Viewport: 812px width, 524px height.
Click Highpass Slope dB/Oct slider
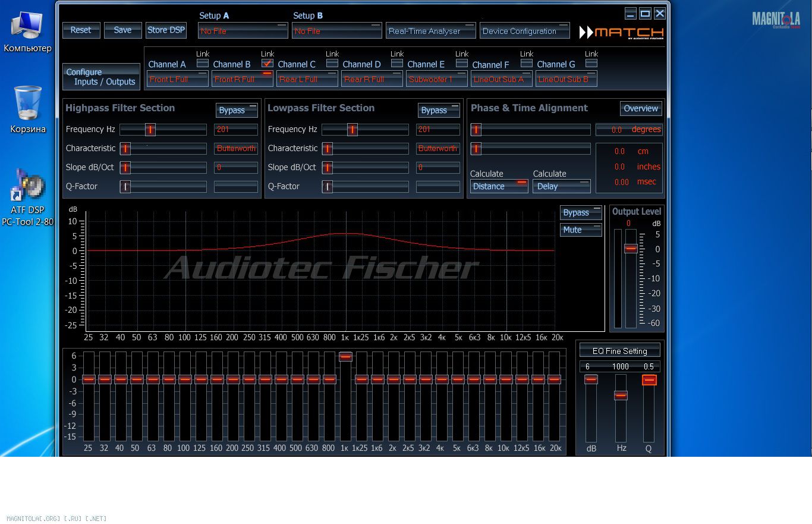coord(163,167)
